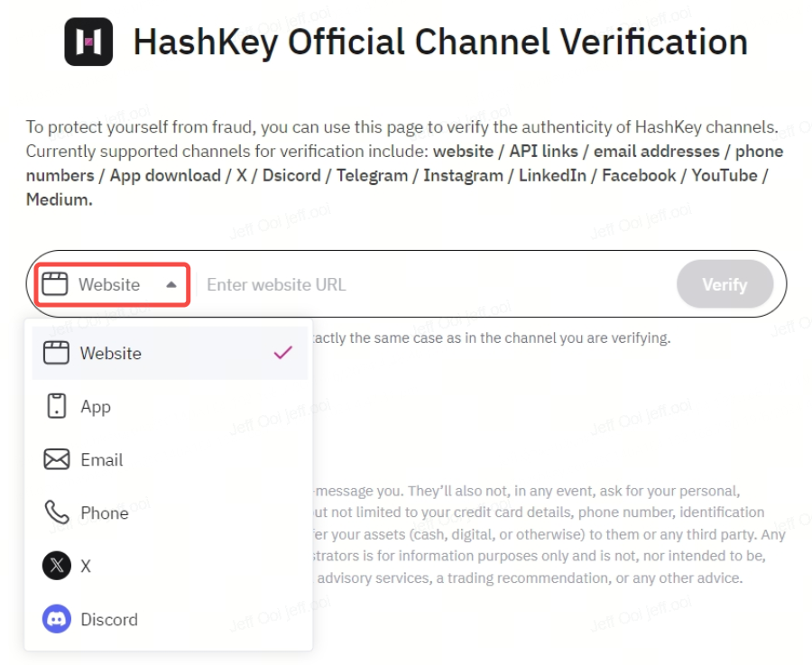Collapse the Website channel dropdown
Image resolution: width=812 pixels, height=665 pixels.
pyautogui.click(x=113, y=284)
